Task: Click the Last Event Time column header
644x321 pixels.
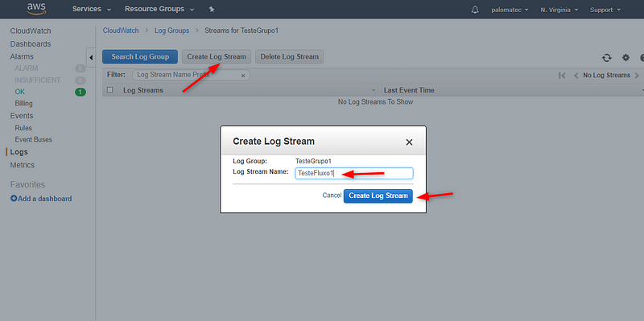Action: tap(409, 90)
